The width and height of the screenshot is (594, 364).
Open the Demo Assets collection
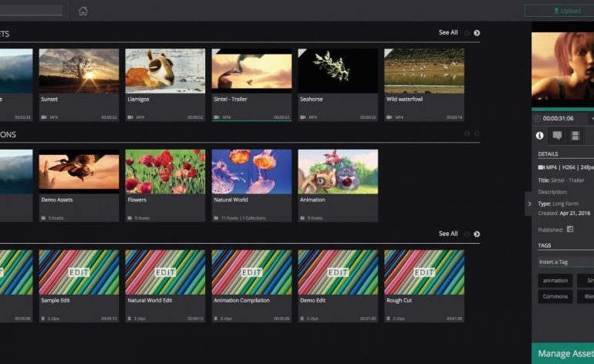pyautogui.click(x=79, y=171)
